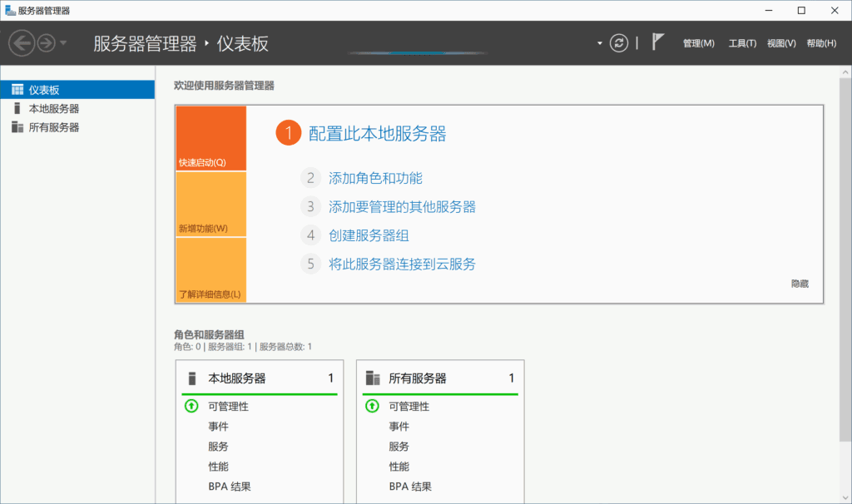Click the green 可管理性 arrow in 本地服务器 tile

click(193, 406)
